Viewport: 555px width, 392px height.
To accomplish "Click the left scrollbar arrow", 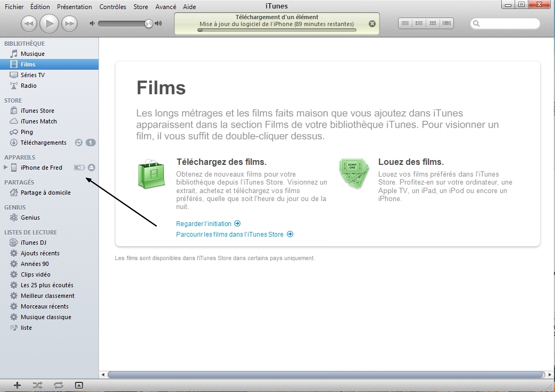I will click(103, 374).
